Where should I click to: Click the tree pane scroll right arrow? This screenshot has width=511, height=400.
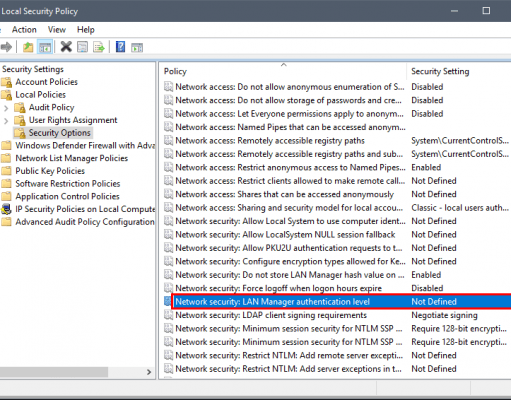click(x=149, y=372)
